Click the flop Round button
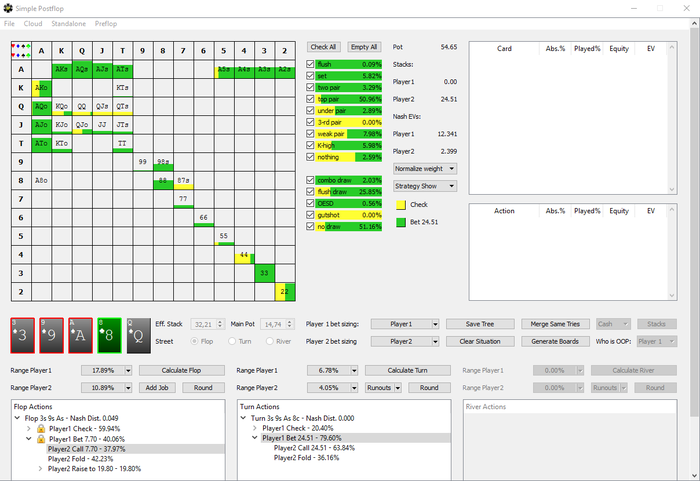This screenshot has width=700, height=481. click(x=203, y=388)
